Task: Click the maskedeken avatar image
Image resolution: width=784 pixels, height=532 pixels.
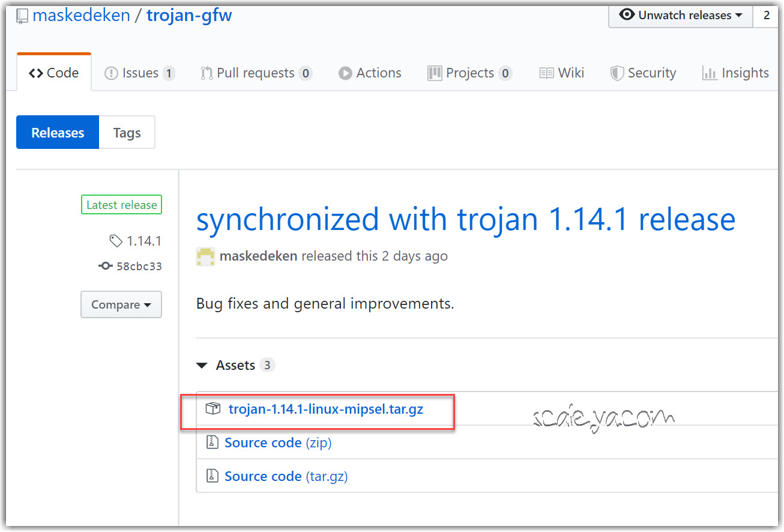Action: coord(205,256)
